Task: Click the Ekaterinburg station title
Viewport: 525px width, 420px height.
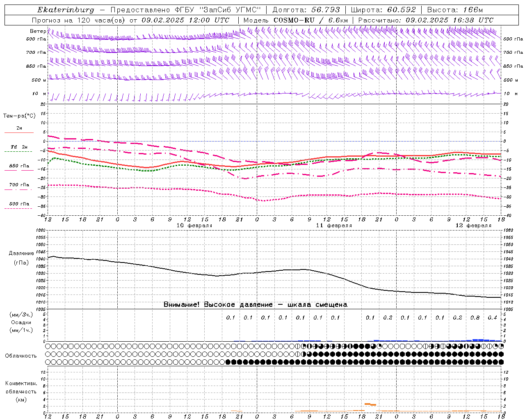Action: pos(66,10)
